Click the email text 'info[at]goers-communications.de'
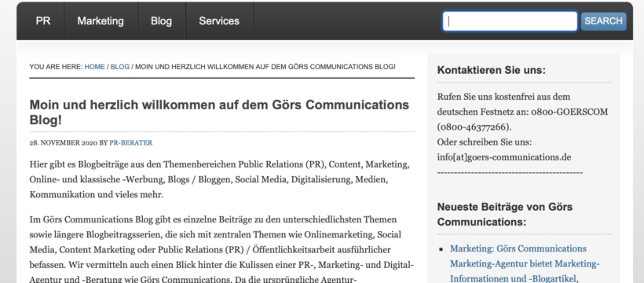 504,157
